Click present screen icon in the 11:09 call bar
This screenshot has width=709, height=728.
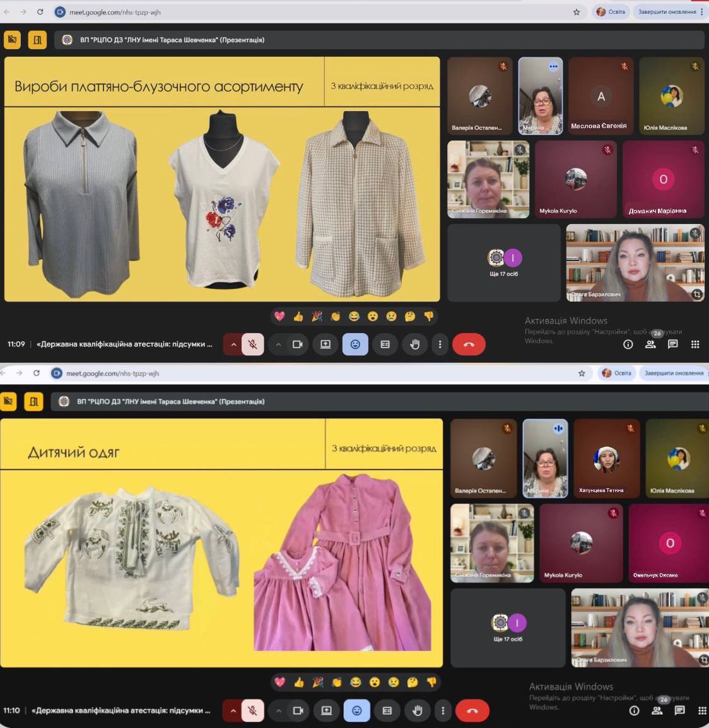click(x=325, y=344)
